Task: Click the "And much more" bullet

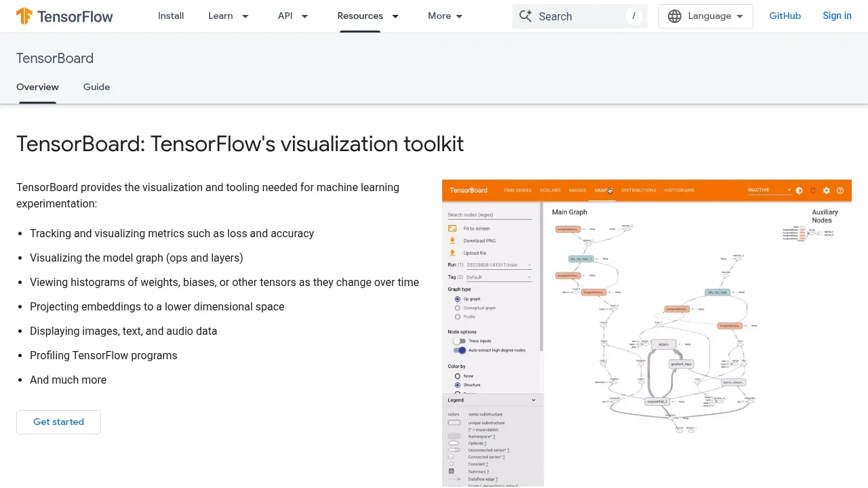Action: tap(68, 380)
